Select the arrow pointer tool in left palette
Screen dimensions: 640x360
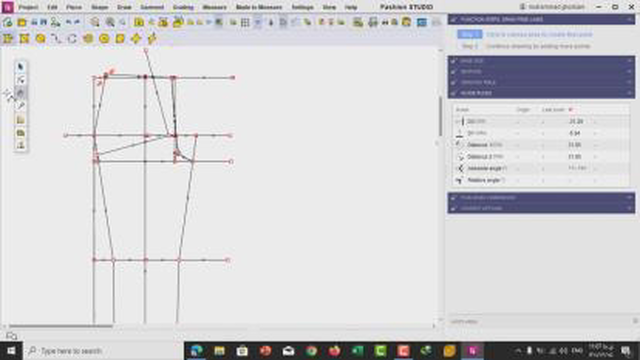click(20, 67)
